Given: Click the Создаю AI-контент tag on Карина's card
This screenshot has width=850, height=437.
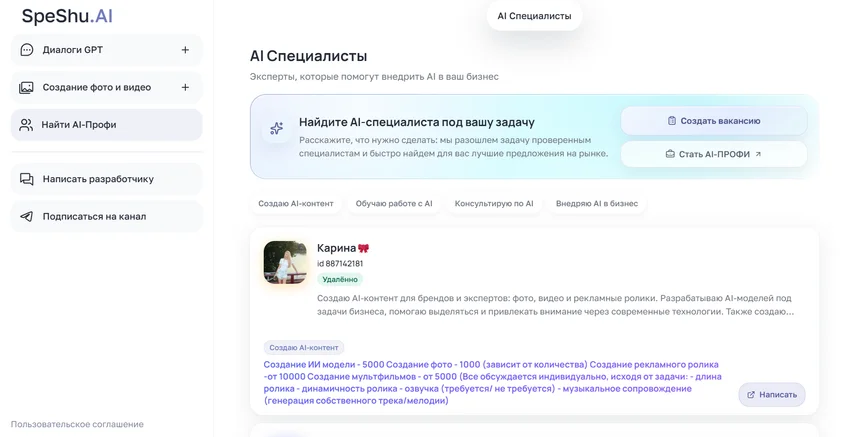Looking at the screenshot, I should tap(304, 348).
